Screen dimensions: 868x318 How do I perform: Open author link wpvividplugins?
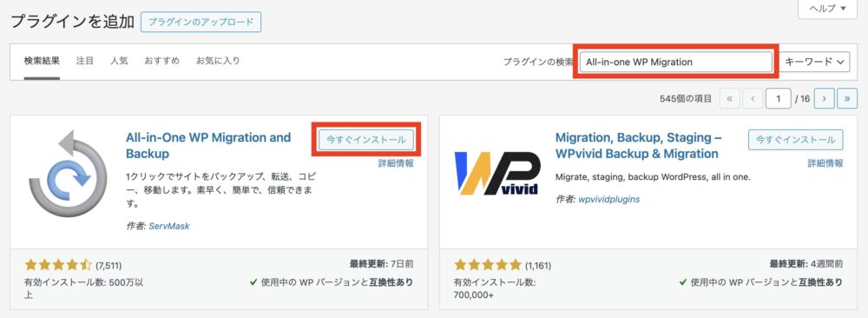(609, 199)
